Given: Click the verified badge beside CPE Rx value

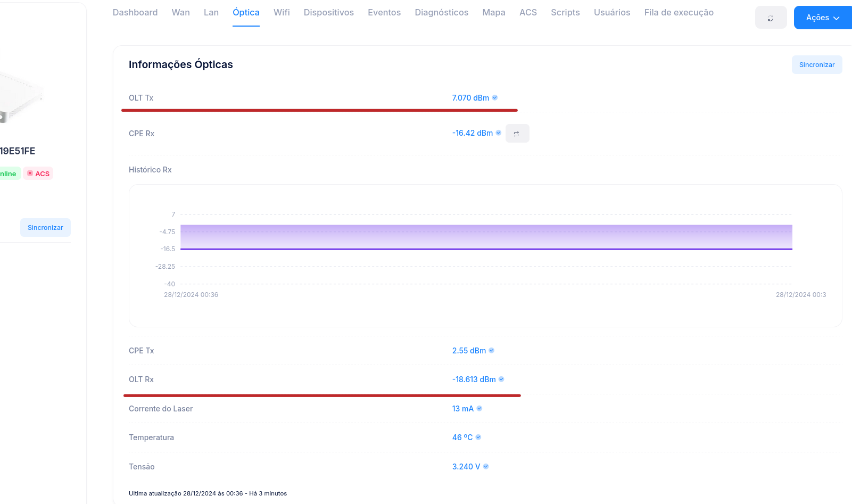Looking at the screenshot, I should tap(499, 133).
